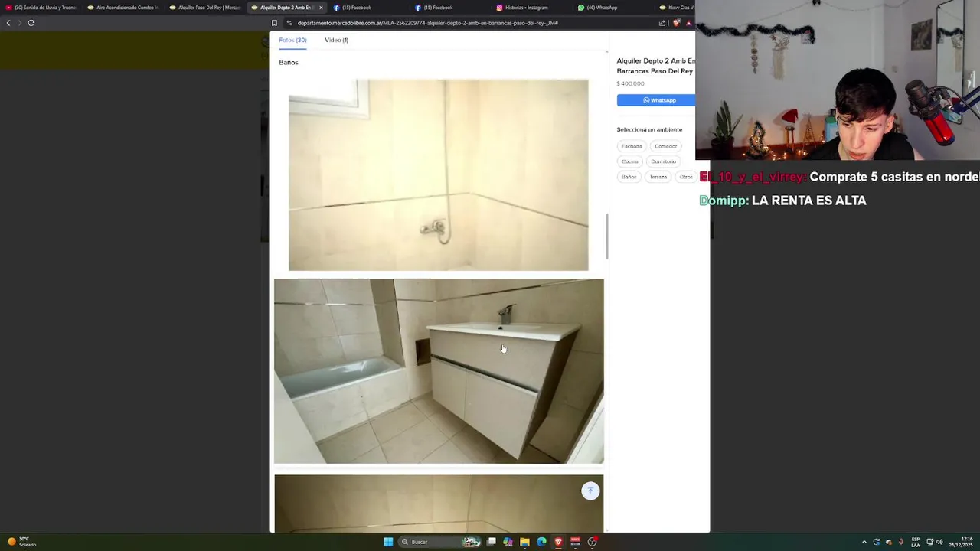
Task: Open the shower wall bathroom photo
Action: [439, 175]
